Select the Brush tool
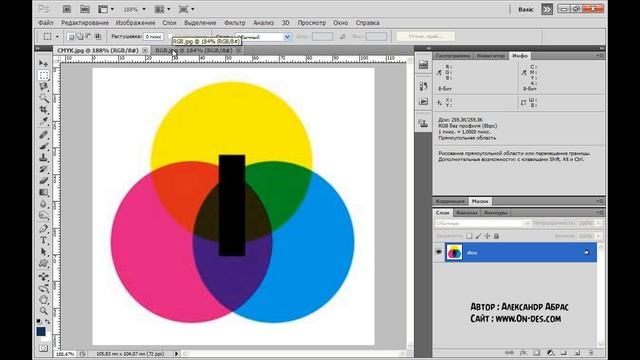Image resolution: width=640 pixels, height=360 pixels. (44, 146)
